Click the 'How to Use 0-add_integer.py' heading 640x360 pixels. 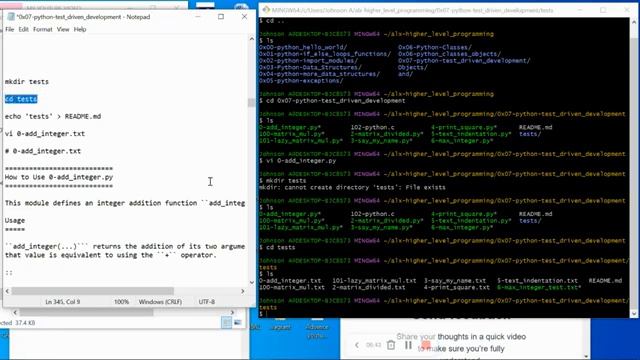point(59,177)
